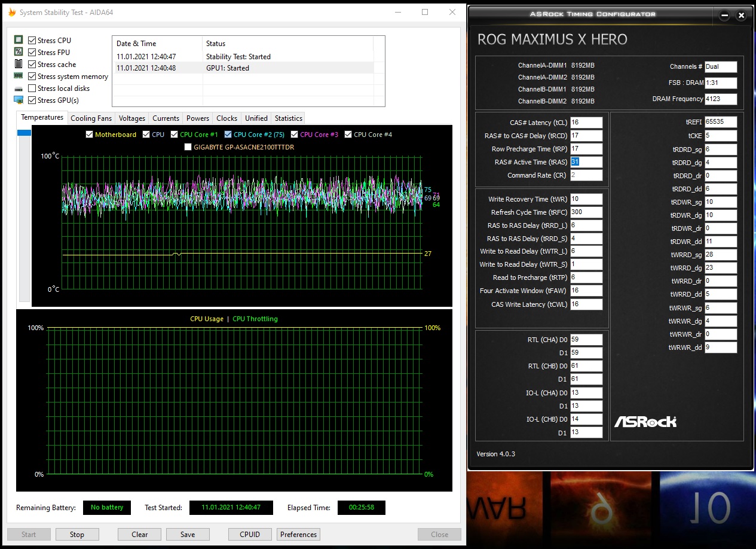This screenshot has width=756, height=549.
Task: Click the RAM module icon beside Stress system memory
Action: [19, 76]
